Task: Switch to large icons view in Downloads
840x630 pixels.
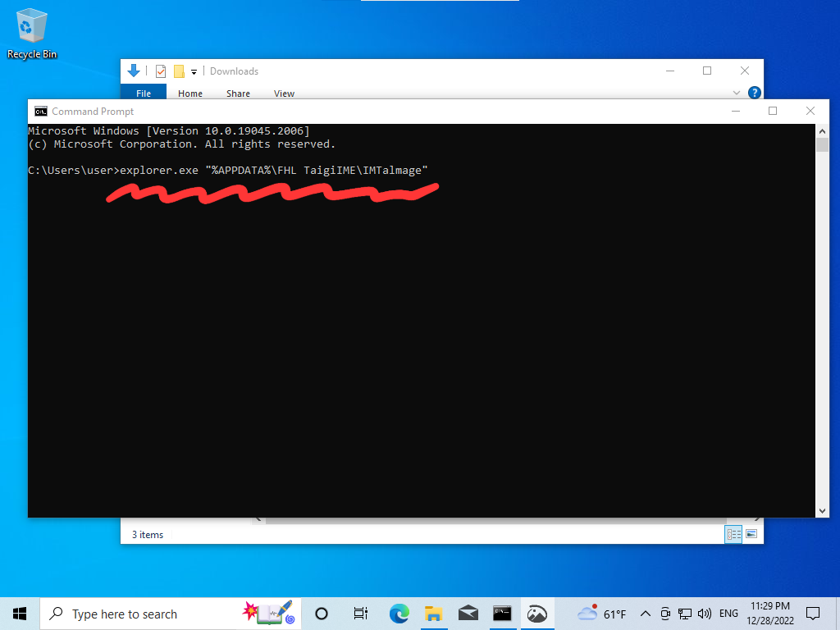Action: coord(751,534)
